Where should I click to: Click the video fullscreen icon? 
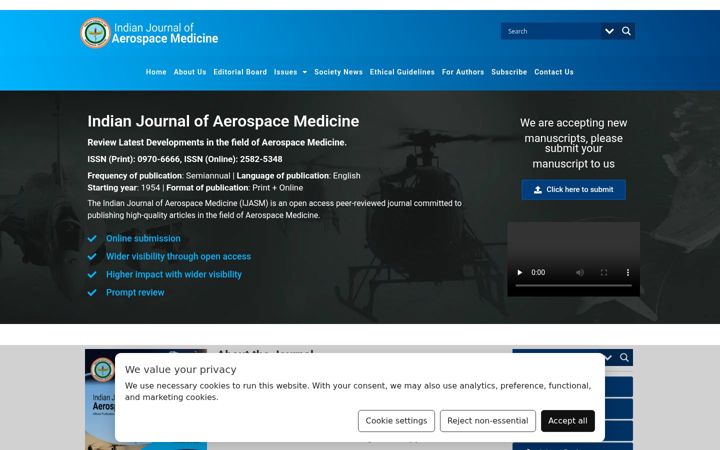[x=604, y=272]
